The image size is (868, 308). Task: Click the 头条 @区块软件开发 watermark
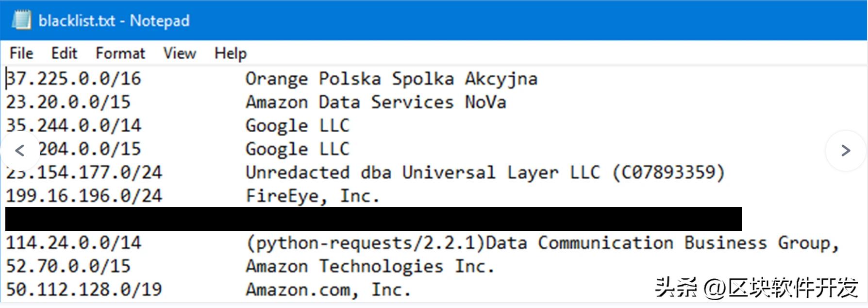coord(756,288)
